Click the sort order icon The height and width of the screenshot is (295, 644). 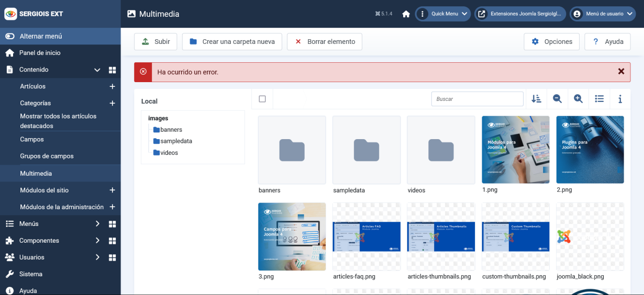536,99
